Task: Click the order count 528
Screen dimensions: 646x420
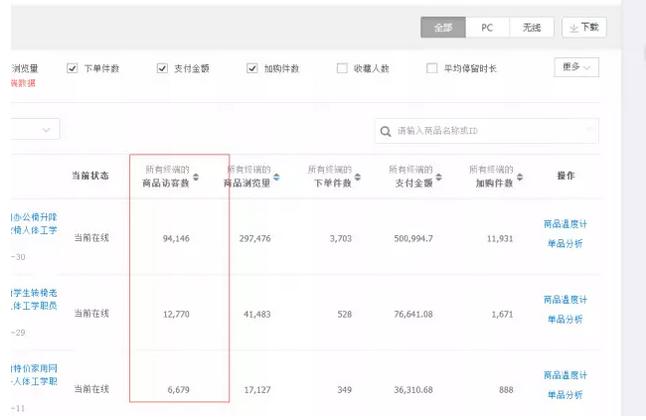Action: (344, 314)
